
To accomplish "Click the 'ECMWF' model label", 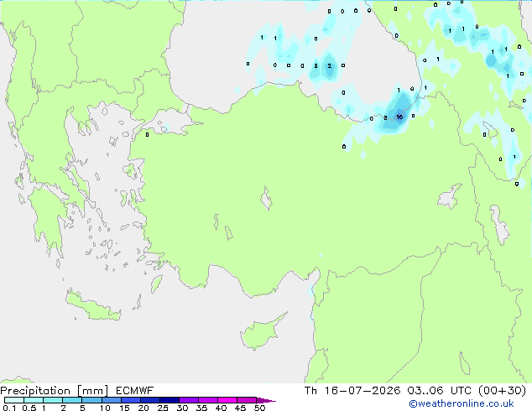I will click(x=135, y=391).
